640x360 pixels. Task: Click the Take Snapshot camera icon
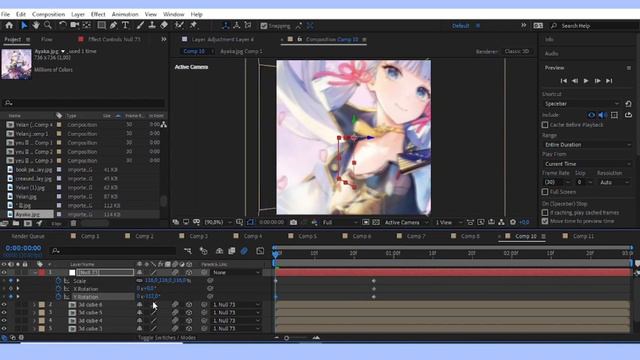point(293,222)
